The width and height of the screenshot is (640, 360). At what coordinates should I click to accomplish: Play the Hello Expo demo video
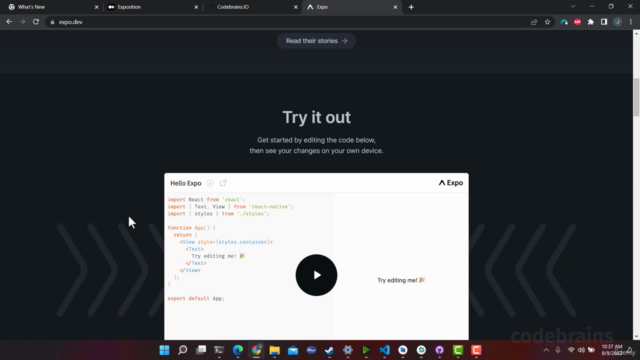[x=316, y=275]
